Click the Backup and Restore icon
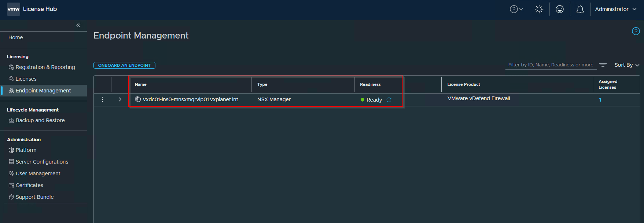The image size is (644, 223). click(11, 120)
